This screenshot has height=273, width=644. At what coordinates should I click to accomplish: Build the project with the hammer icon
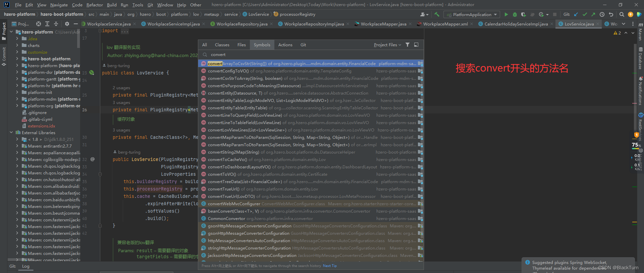click(x=437, y=14)
